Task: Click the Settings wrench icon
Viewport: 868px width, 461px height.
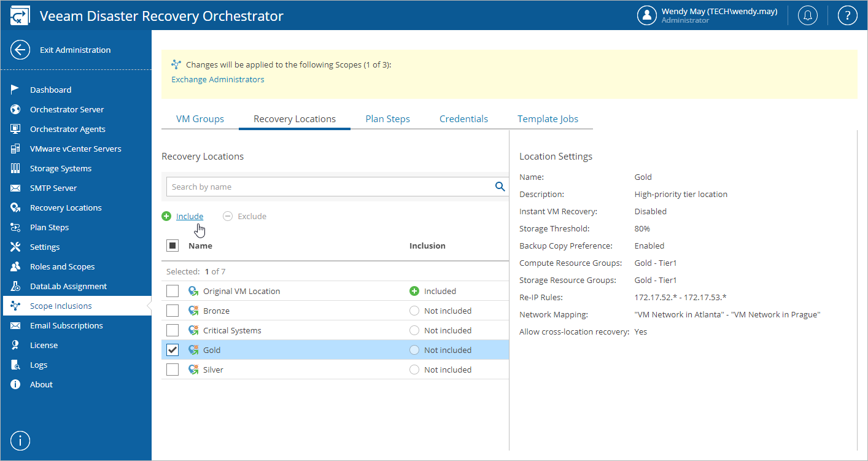Action: coord(16,247)
